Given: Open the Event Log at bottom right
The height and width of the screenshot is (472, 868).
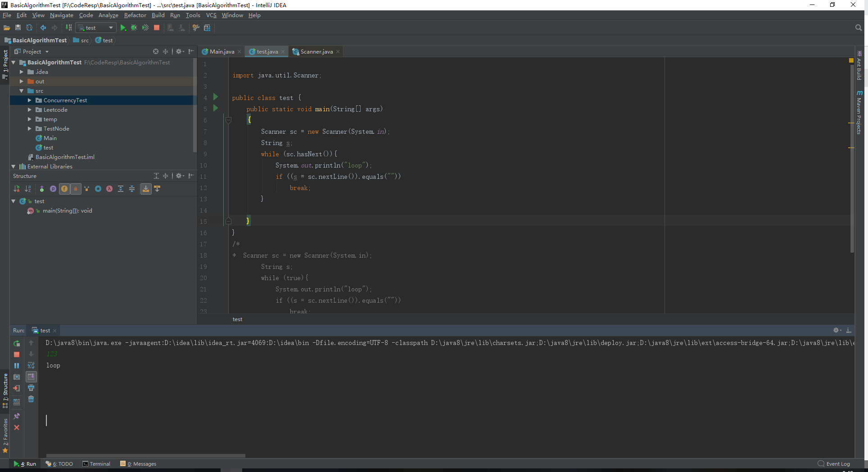Looking at the screenshot, I should click(x=838, y=463).
